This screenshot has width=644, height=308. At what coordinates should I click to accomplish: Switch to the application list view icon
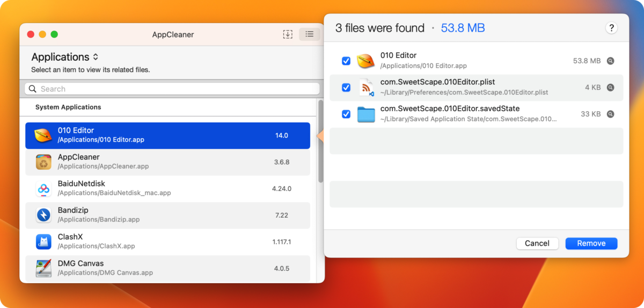[310, 34]
